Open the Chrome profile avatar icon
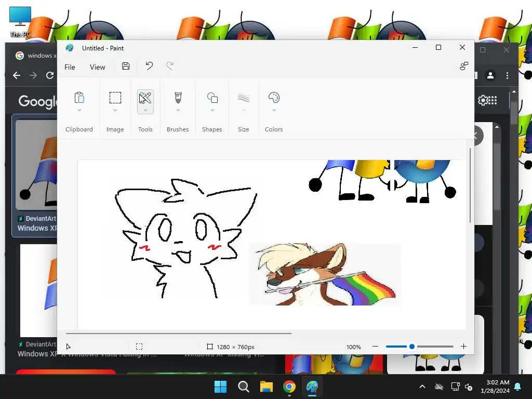Image resolution: width=532 pixels, height=399 pixels. (x=490, y=75)
